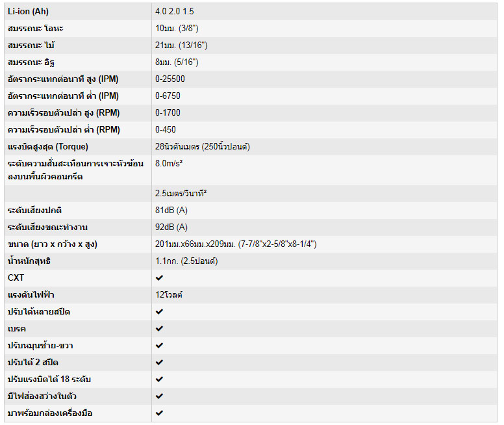504x425 pixels.
Task: Click the checkmark for ปรับแรงบิดได้ 18 ระดับ
Action: click(159, 380)
